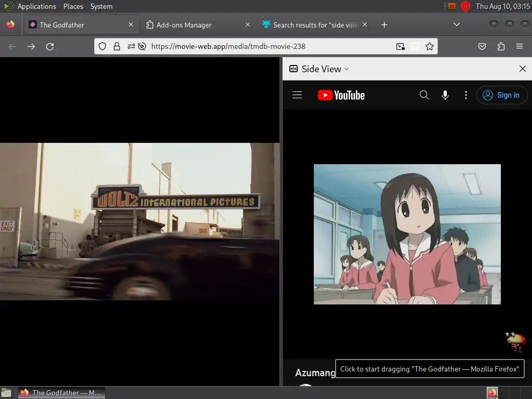
Task: Open tracking protection shield in URL bar
Action: pyautogui.click(x=102, y=46)
